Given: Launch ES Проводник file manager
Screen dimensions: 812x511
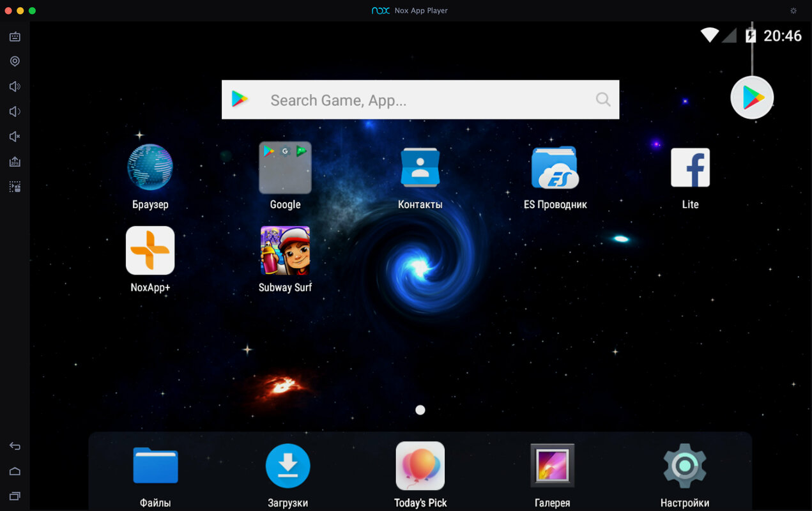Looking at the screenshot, I should click(555, 168).
